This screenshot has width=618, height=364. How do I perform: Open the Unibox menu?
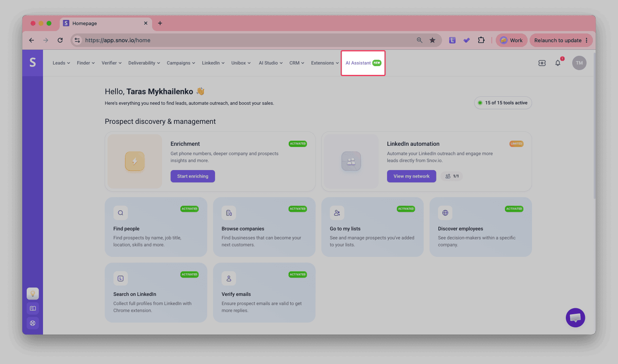(x=241, y=63)
